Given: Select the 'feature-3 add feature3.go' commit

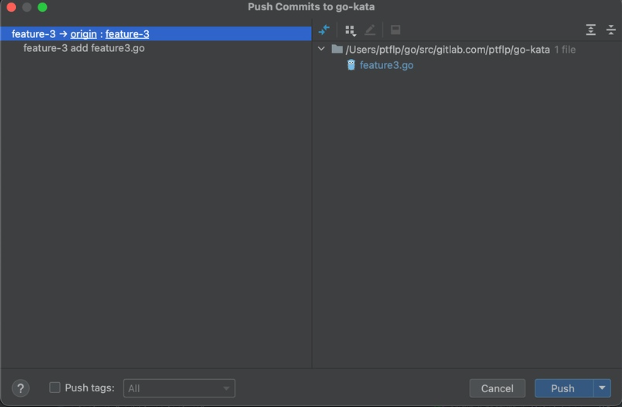Looking at the screenshot, I should click(84, 48).
